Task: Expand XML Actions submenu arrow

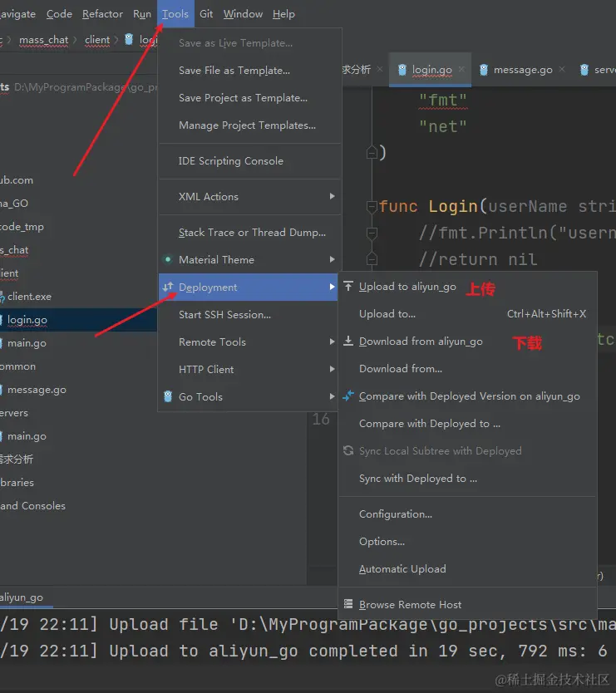Action: click(x=332, y=196)
